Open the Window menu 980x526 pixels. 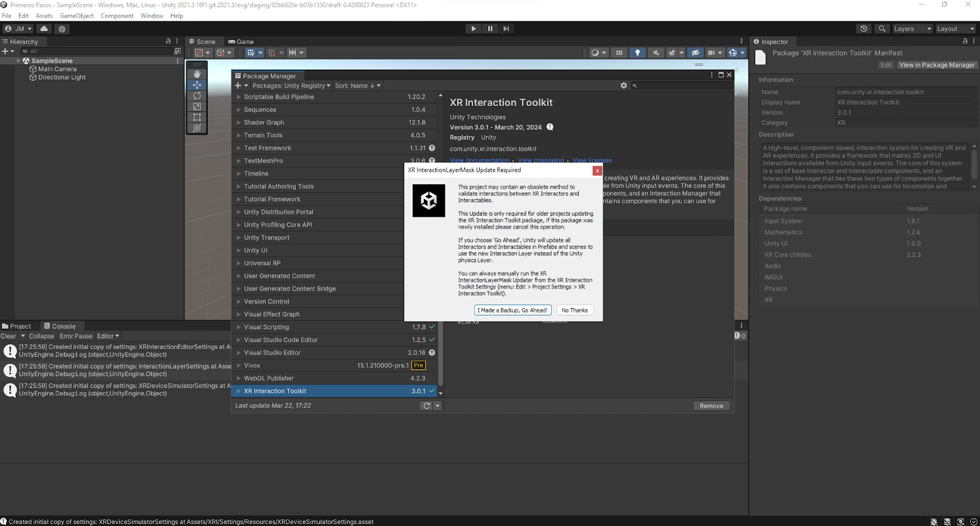[x=152, y=16]
